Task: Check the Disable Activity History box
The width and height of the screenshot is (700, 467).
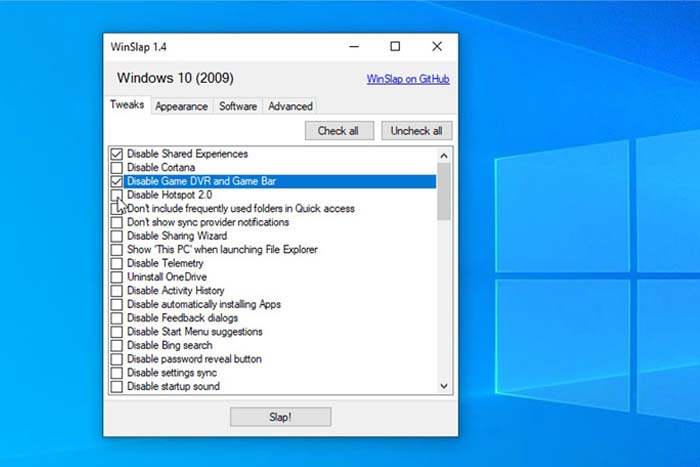Action: pyautogui.click(x=117, y=291)
